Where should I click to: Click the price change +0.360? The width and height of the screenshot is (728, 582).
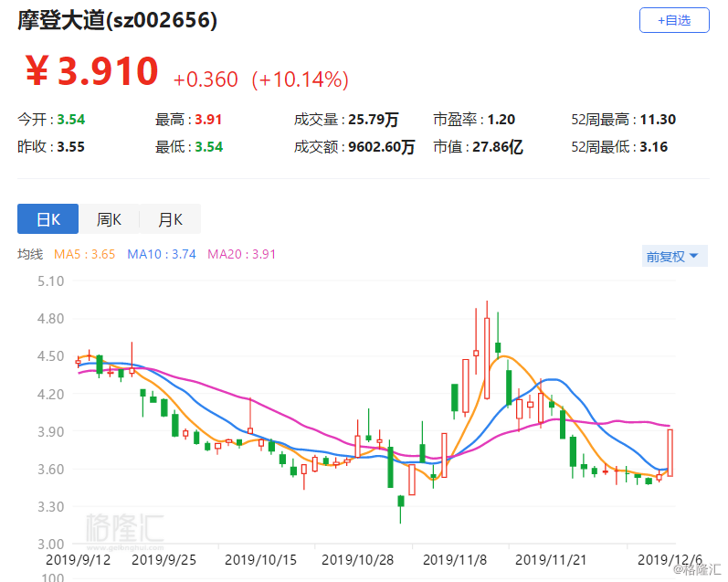click(x=206, y=79)
